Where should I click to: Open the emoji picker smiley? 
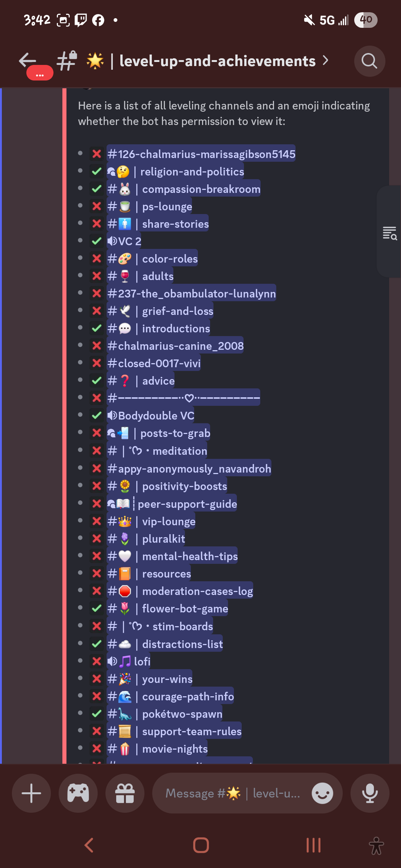[x=322, y=793]
